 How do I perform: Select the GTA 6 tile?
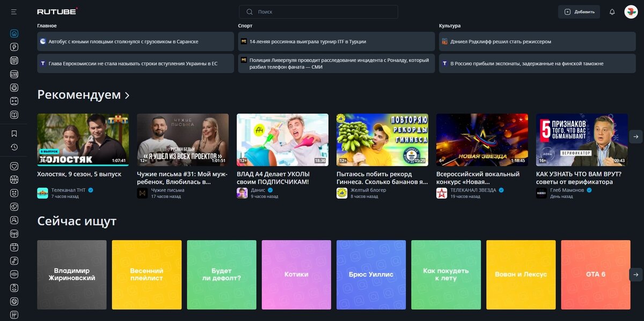pos(596,274)
